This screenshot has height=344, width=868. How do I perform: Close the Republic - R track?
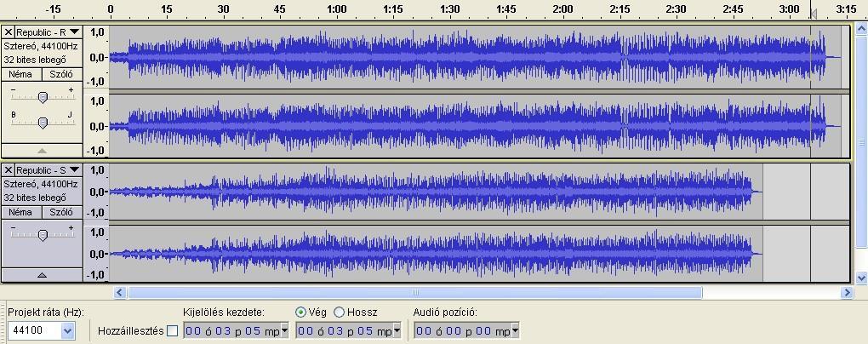point(8,32)
